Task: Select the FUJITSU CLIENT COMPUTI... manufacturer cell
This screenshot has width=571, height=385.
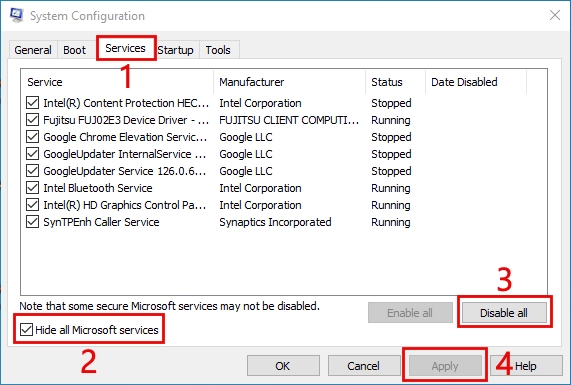Action: (x=289, y=120)
